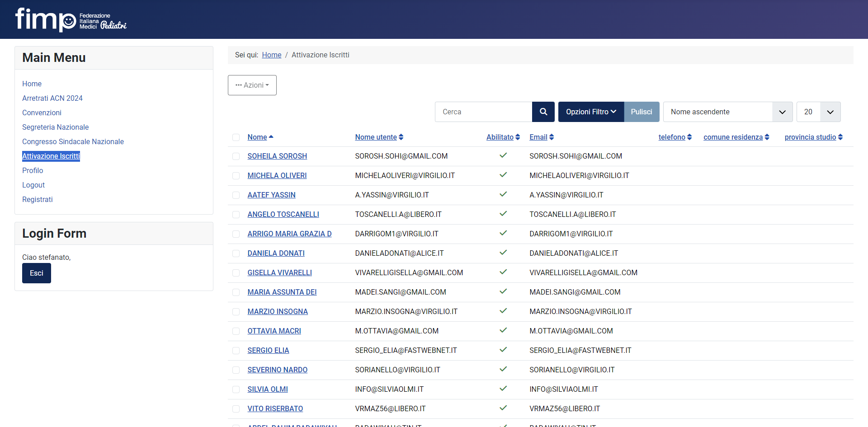Click into the Cerca search field

click(x=483, y=112)
